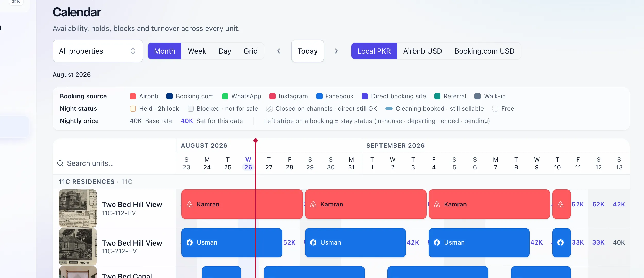
Task: Collapse the 11C Residences group header
Action: pos(96,182)
